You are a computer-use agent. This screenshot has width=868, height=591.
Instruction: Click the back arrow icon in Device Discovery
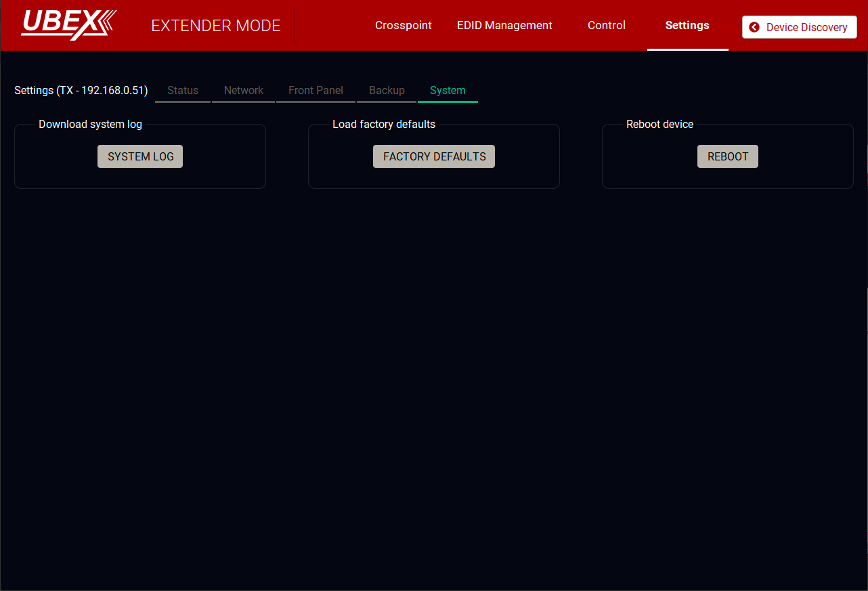coord(754,28)
